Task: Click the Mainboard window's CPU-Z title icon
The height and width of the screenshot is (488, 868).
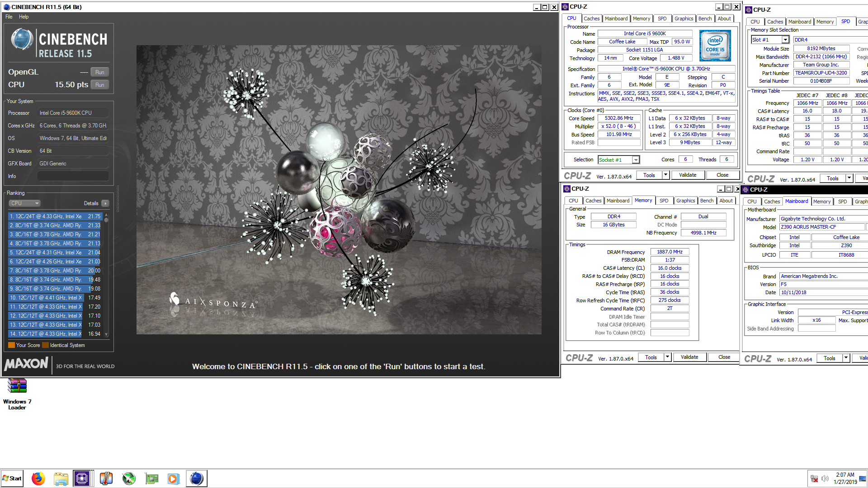Action: coord(745,190)
